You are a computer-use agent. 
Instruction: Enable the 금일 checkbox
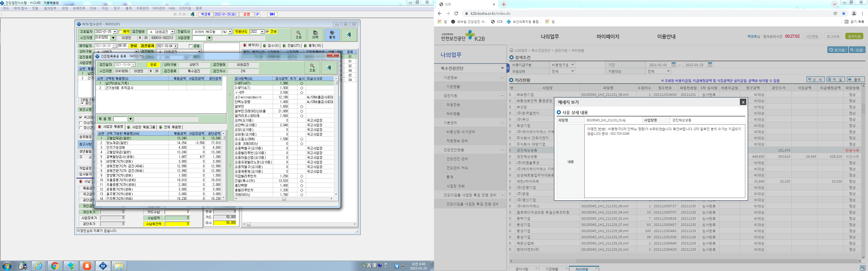click(x=190, y=46)
